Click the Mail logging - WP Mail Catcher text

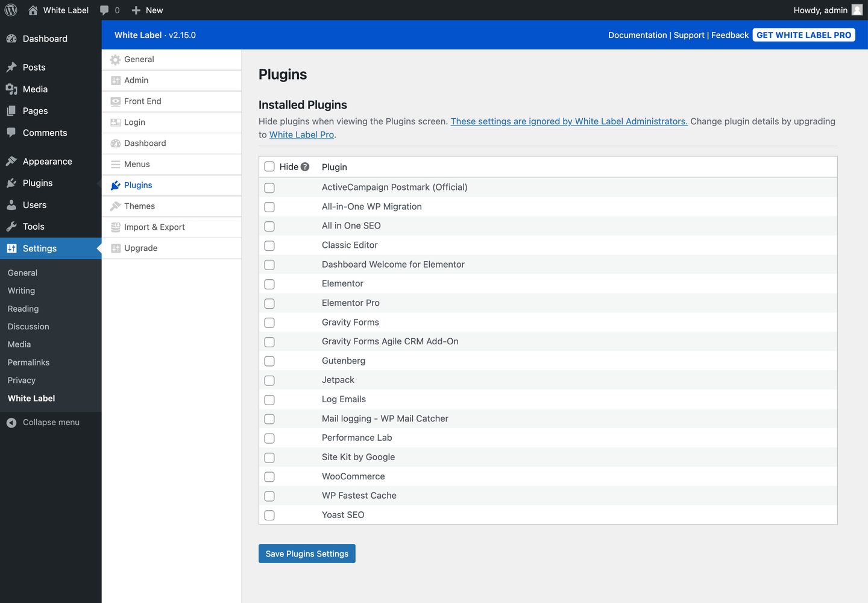pyautogui.click(x=385, y=418)
